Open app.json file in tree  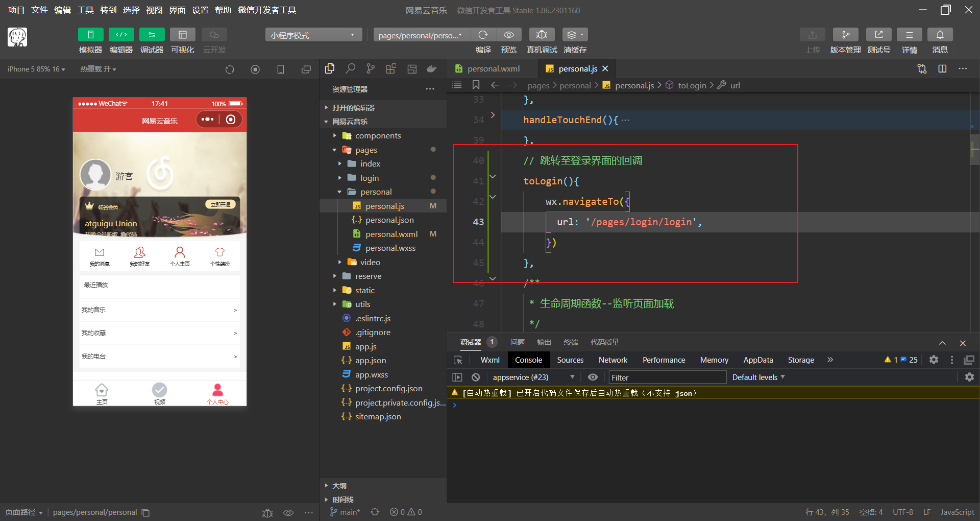coord(371,360)
